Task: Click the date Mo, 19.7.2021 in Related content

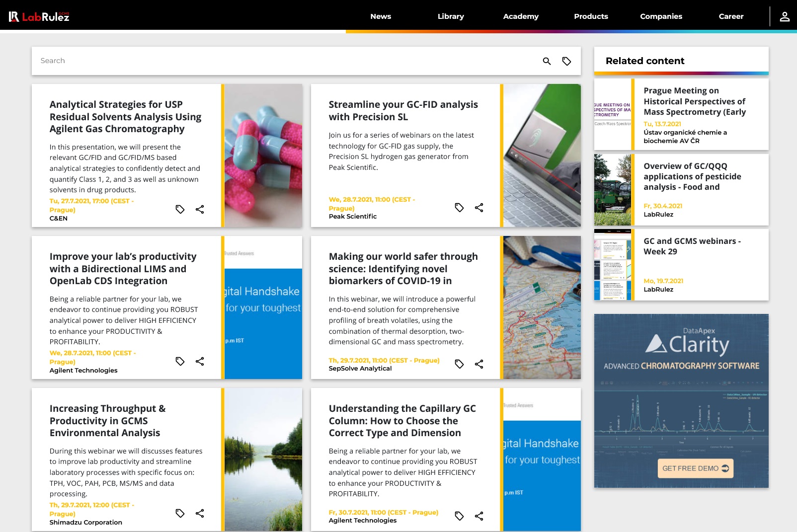Action: pyautogui.click(x=663, y=281)
